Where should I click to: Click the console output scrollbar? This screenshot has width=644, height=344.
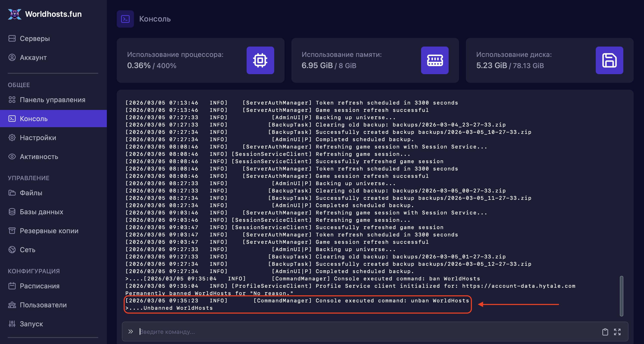point(621,296)
